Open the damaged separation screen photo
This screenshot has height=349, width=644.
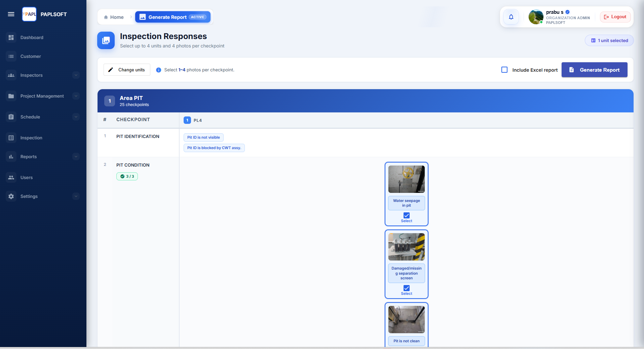407,247
